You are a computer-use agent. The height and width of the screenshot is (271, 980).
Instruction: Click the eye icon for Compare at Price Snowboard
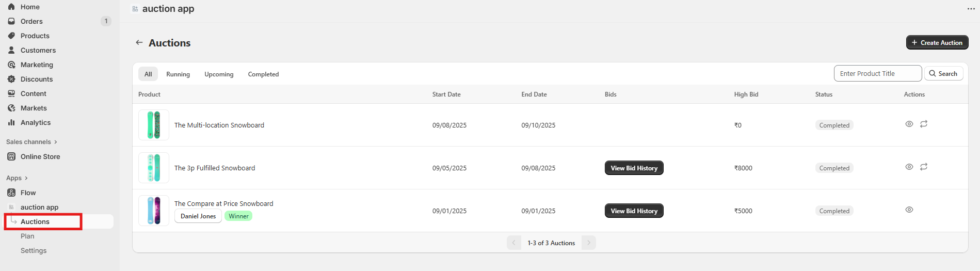tap(909, 210)
